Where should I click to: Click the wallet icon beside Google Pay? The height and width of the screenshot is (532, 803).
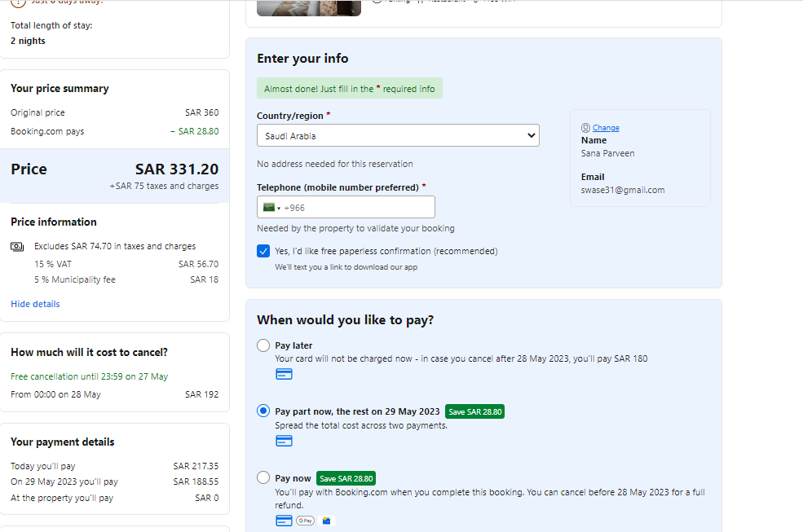point(327,521)
